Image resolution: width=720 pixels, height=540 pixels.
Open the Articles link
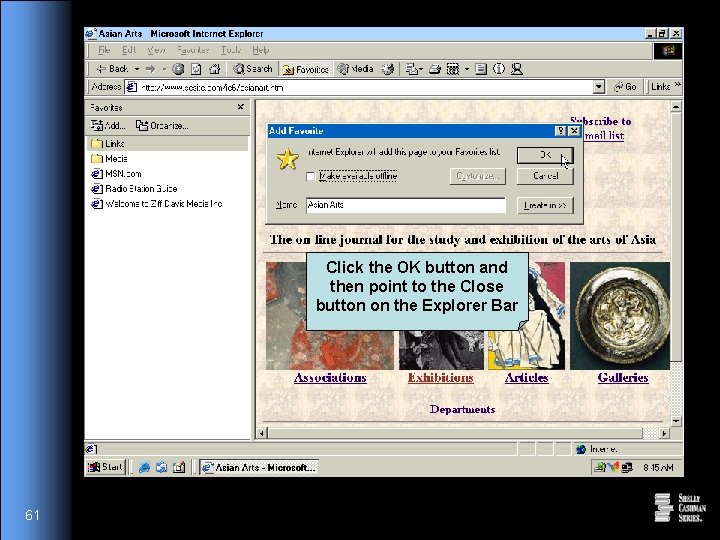(527, 377)
